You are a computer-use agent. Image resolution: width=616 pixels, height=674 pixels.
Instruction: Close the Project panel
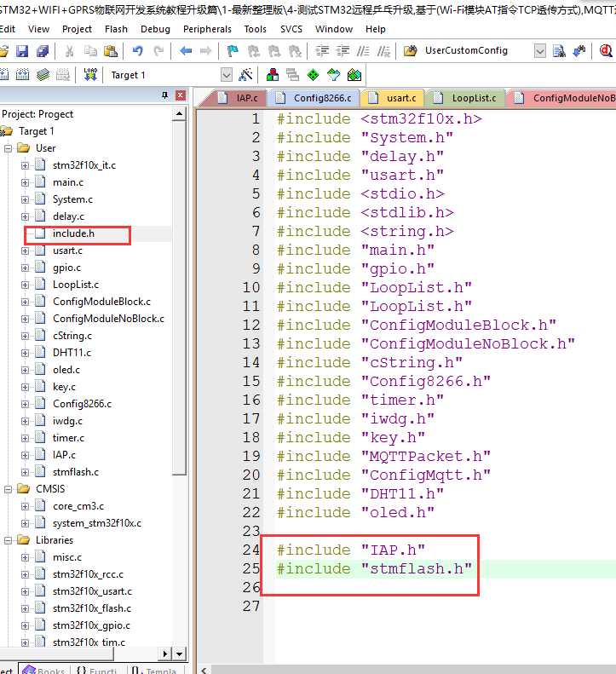point(181,95)
